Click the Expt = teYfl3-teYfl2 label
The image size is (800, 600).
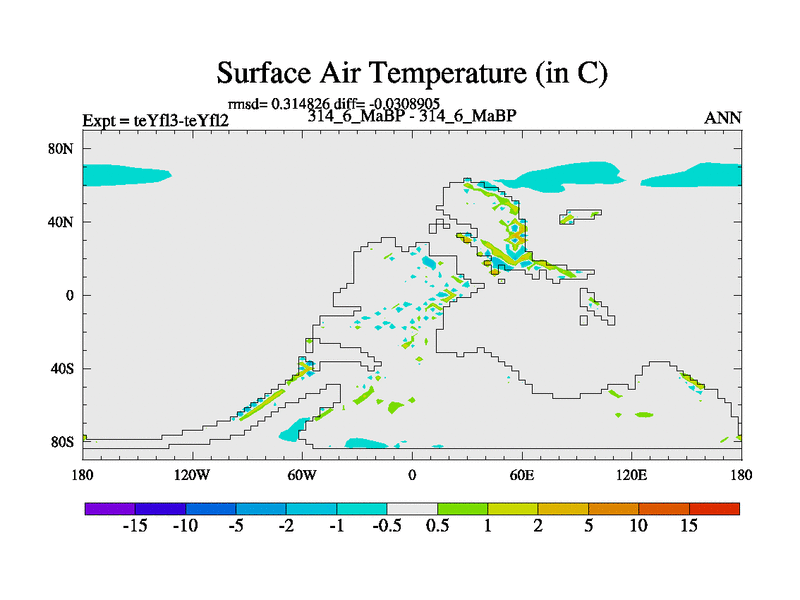156,120
